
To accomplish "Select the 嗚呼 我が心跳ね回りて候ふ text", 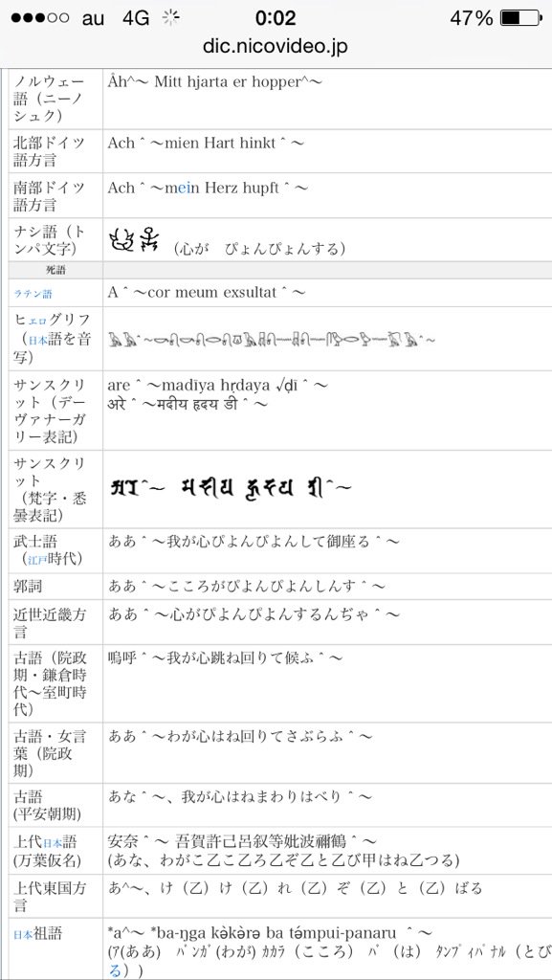I will tap(225, 658).
